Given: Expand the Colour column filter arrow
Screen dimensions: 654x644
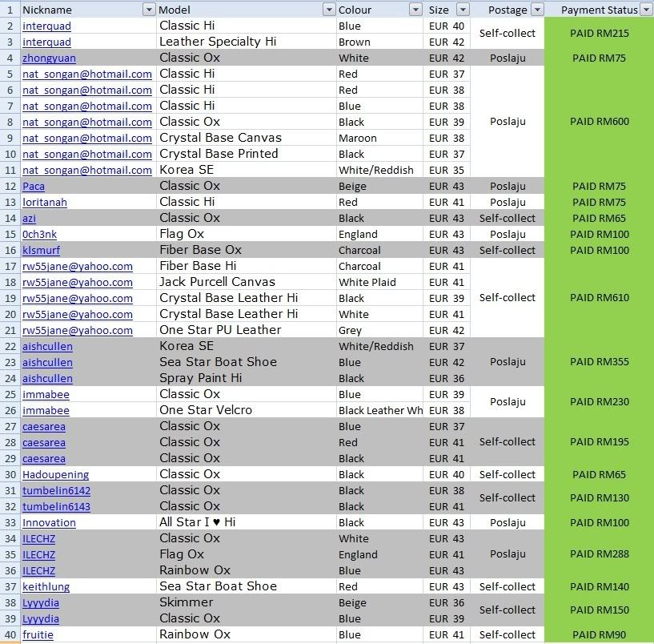Looking at the screenshot, I should coord(415,10).
